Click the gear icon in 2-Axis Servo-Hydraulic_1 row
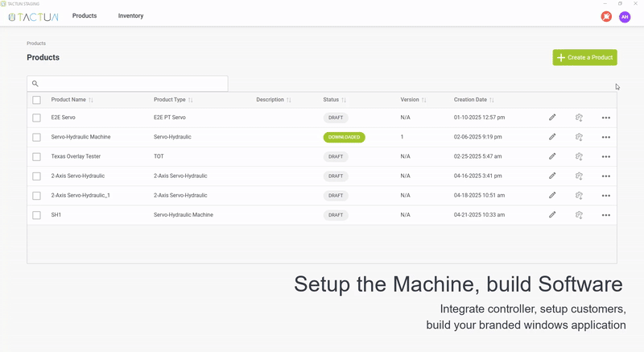 pos(579,196)
